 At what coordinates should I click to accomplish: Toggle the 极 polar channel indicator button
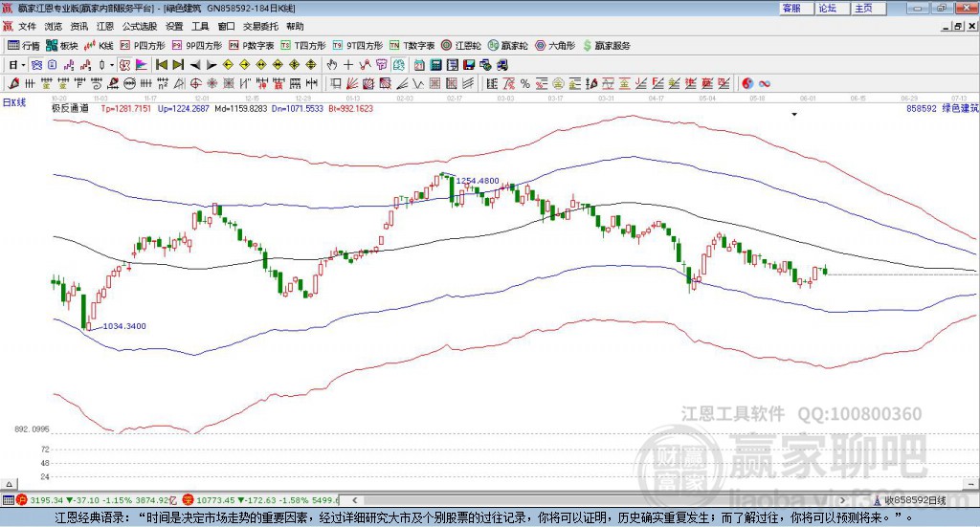point(125,65)
